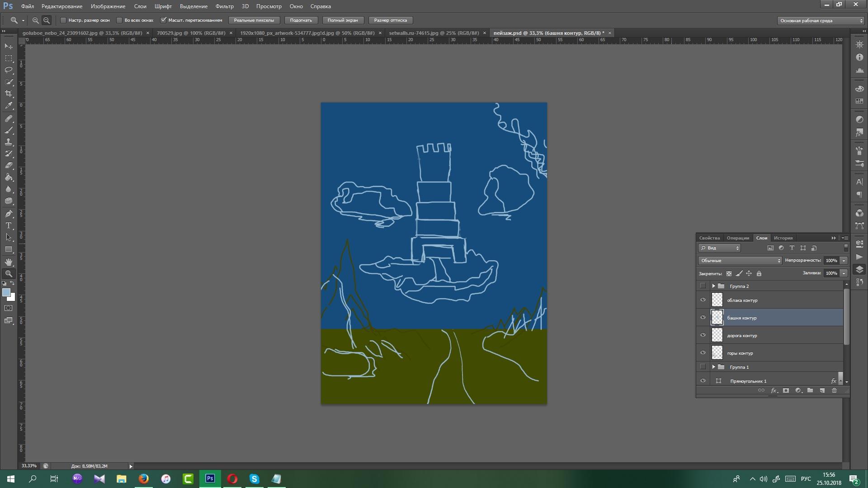
Task: Open Основная рабочая среда workspace dropdown
Action: [x=821, y=21]
